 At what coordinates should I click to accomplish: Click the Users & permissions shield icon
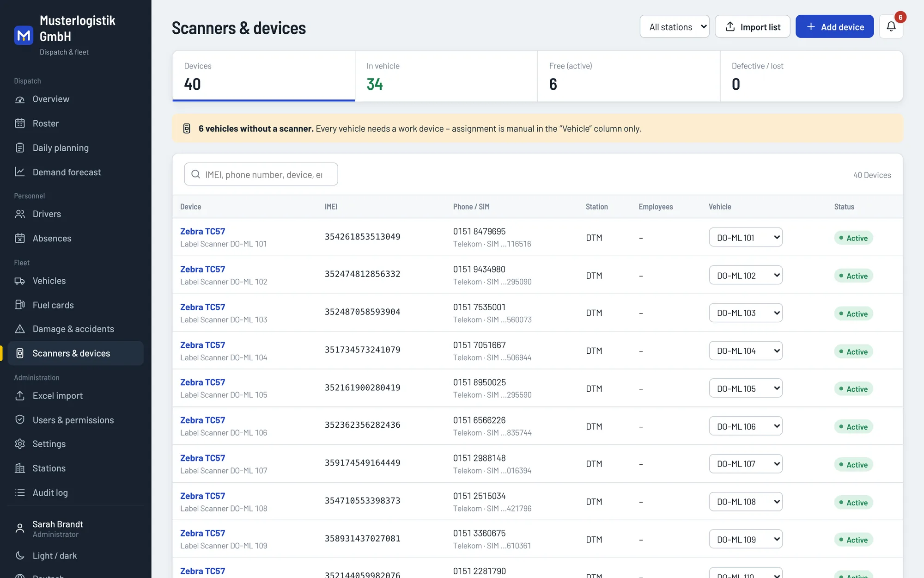(20, 420)
